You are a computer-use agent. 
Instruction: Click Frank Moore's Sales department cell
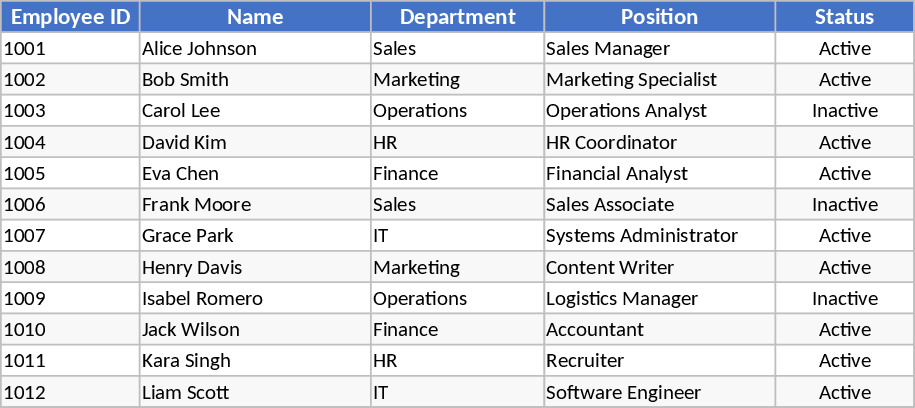[x=395, y=205]
